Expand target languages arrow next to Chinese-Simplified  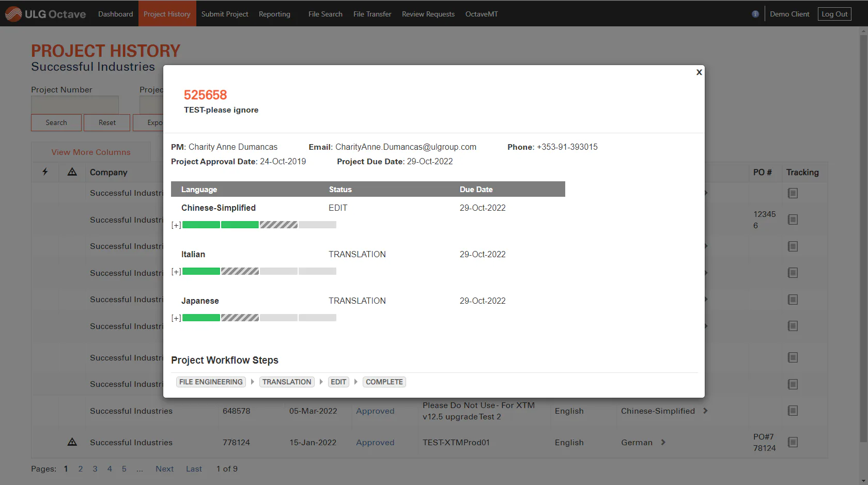click(705, 411)
